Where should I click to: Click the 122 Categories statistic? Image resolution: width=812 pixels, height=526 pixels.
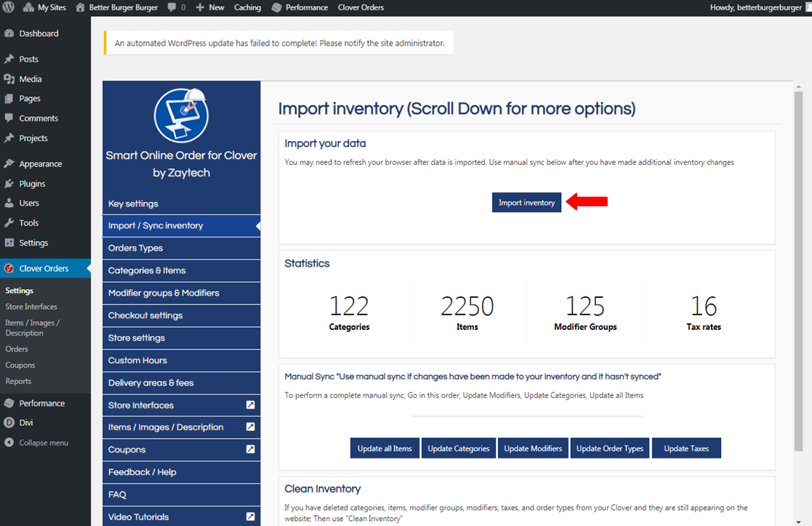[x=349, y=312]
